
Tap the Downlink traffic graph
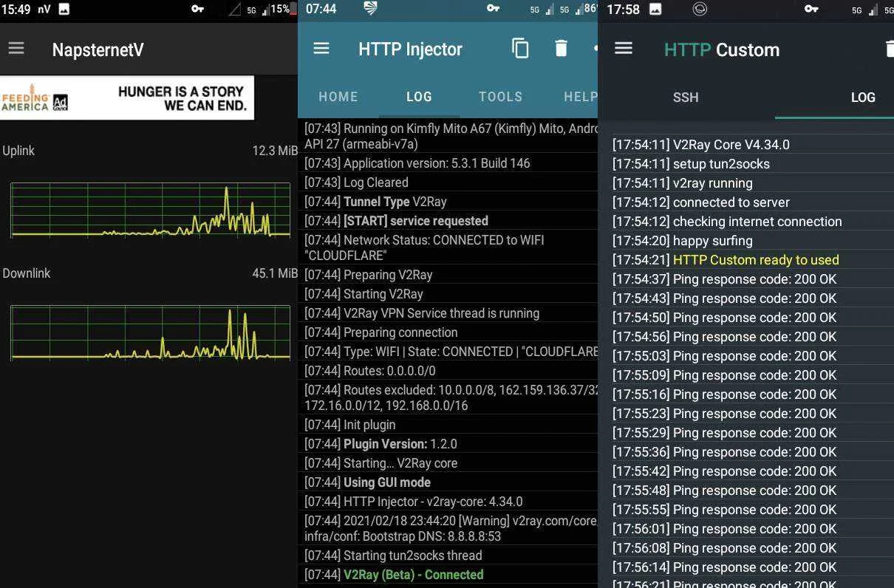coord(150,333)
